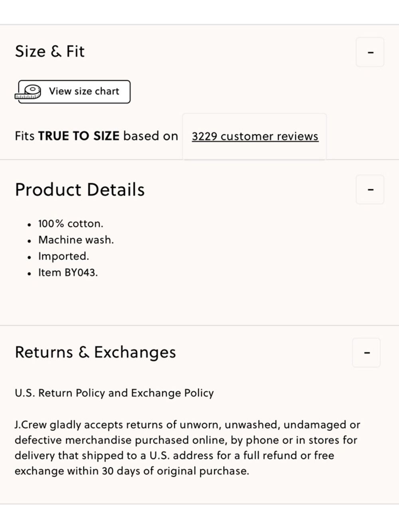Collapse the Returns & Exchanges section
The height and width of the screenshot is (532, 399).
point(366,353)
